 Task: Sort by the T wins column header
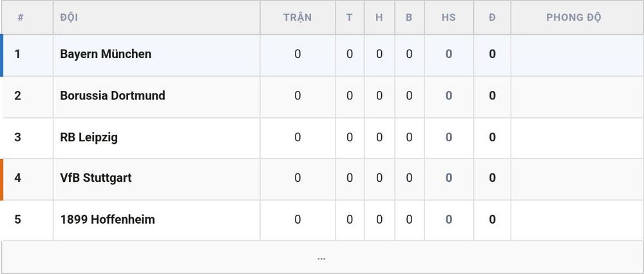[349, 17]
